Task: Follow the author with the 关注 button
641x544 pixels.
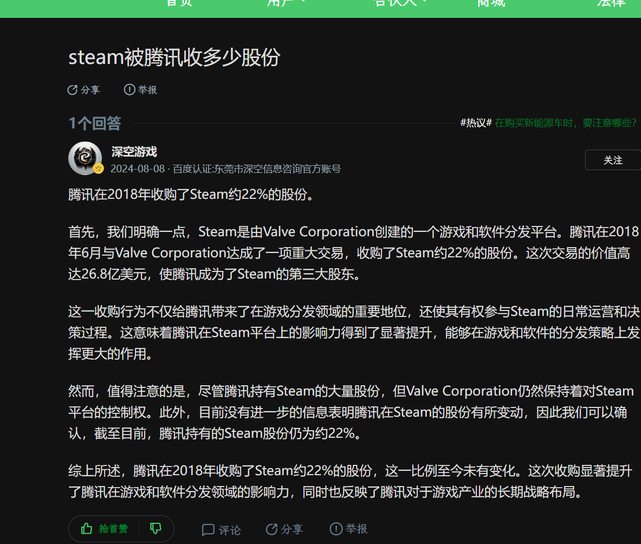Action: (612, 160)
